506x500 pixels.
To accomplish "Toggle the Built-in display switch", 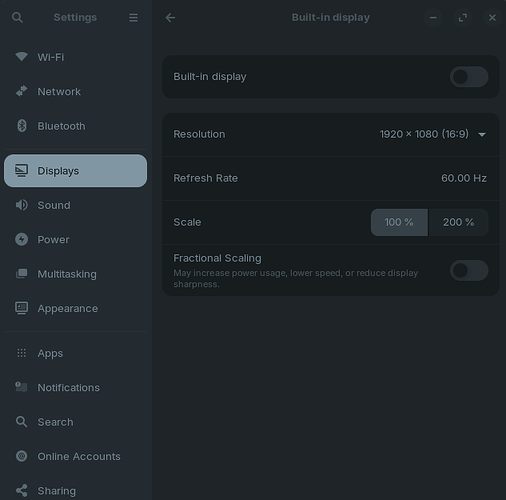I will (x=469, y=77).
